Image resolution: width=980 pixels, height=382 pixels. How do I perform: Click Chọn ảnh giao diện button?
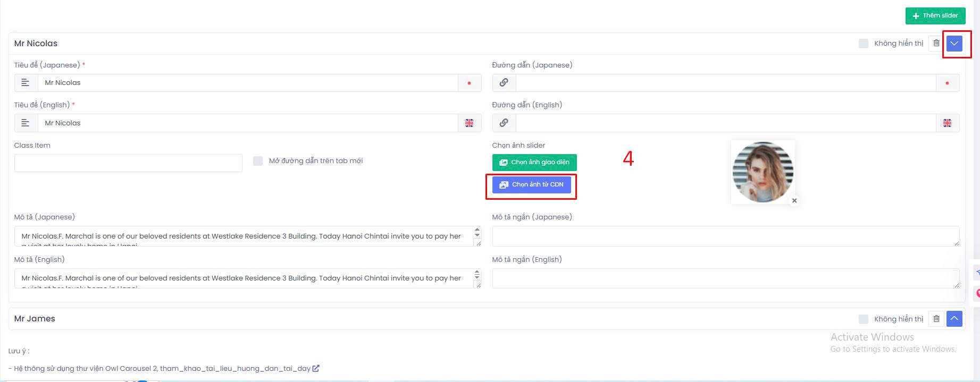click(x=534, y=162)
